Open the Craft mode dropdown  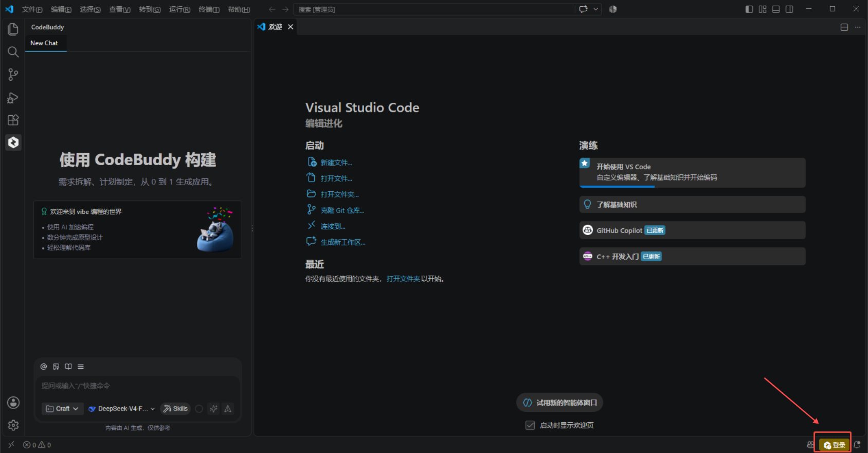62,409
